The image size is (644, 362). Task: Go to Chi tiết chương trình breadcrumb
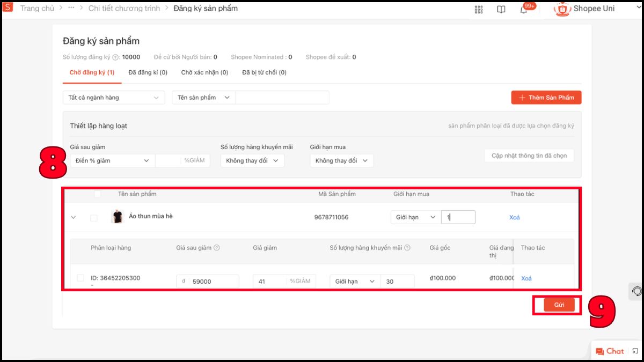point(124,9)
